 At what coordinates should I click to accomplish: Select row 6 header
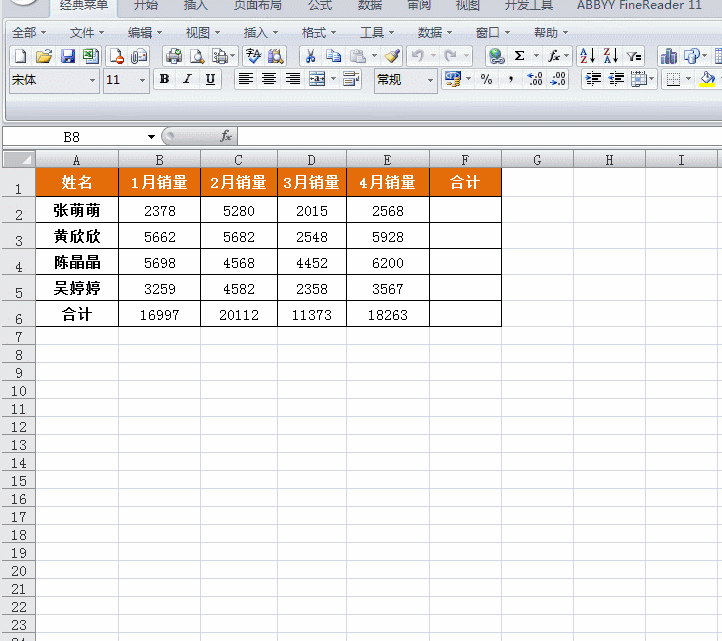pos(18,314)
